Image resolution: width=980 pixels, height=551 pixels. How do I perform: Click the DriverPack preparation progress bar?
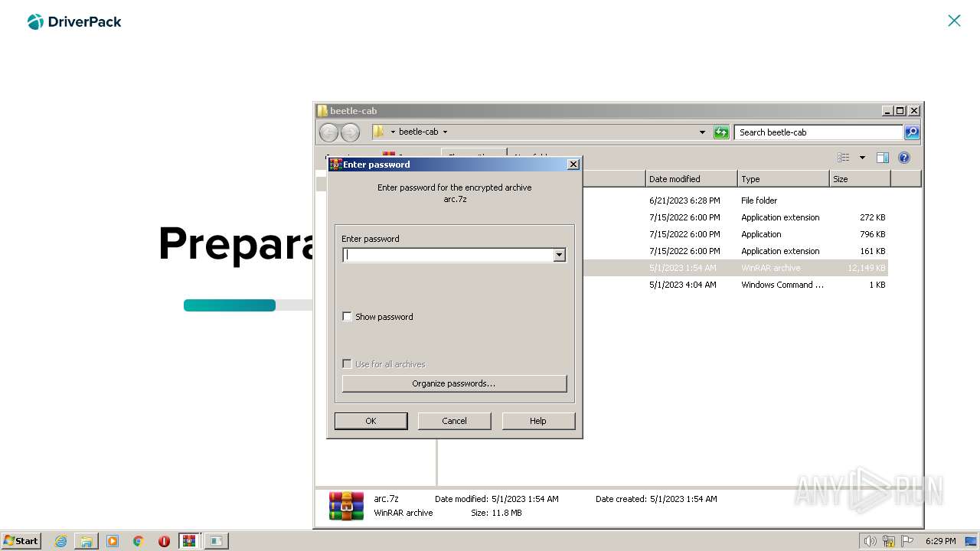pos(248,305)
